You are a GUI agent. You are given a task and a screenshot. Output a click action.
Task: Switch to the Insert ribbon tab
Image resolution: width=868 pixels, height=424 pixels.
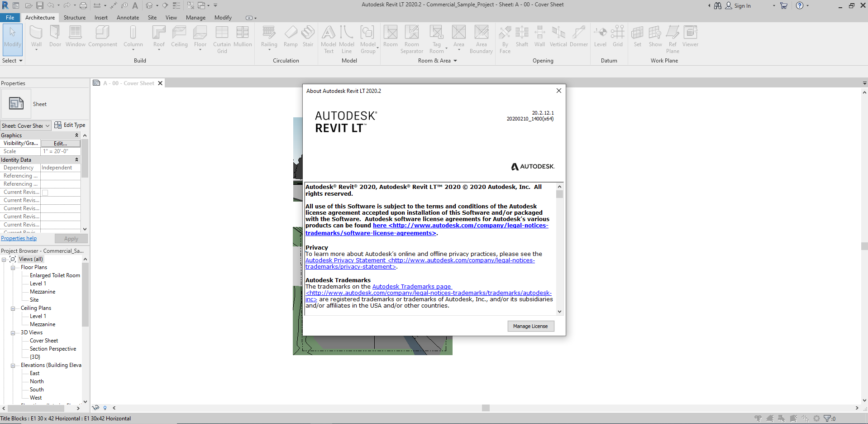pos(101,18)
